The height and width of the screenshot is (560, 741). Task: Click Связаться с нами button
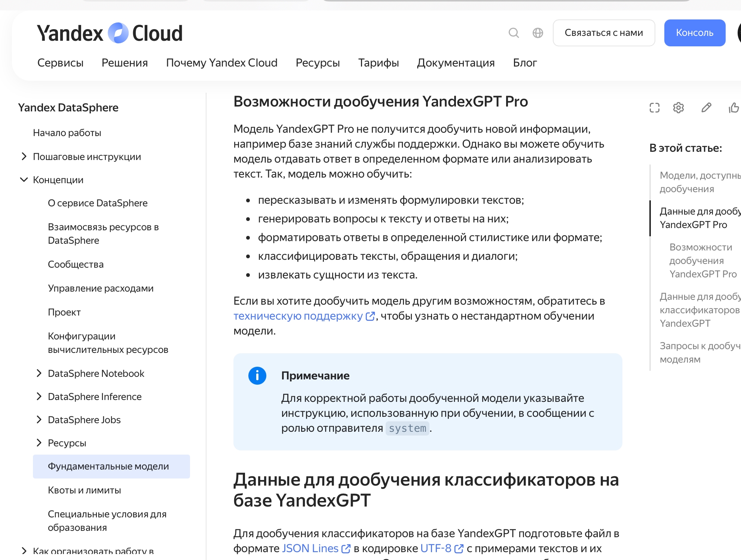pos(604,33)
